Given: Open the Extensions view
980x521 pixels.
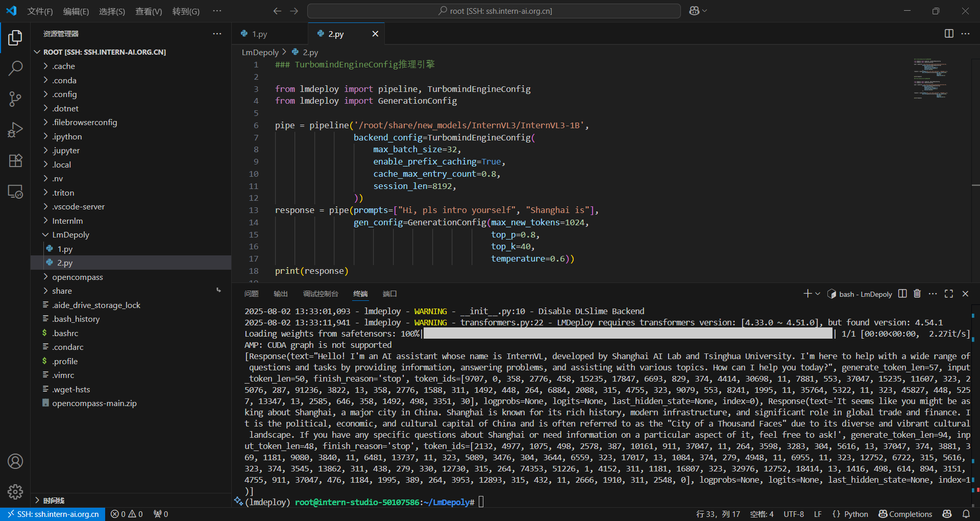Looking at the screenshot, I should 15,161.
